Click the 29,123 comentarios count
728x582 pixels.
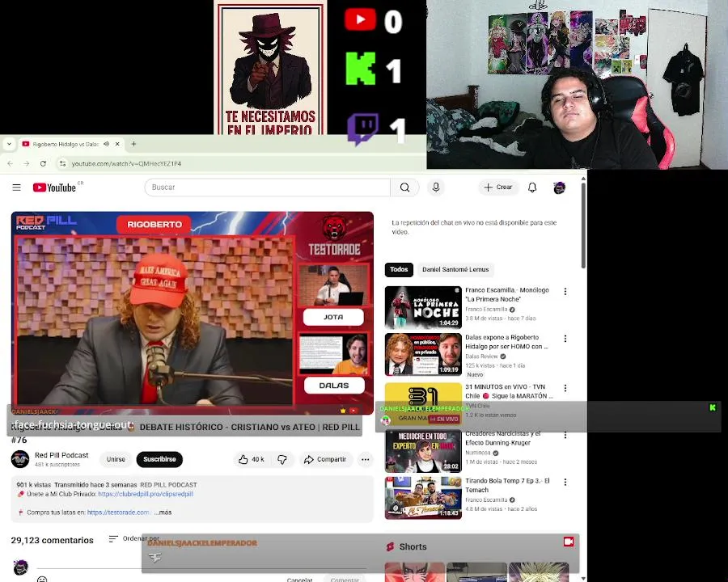pyautogui.click(x=52, y=540)
